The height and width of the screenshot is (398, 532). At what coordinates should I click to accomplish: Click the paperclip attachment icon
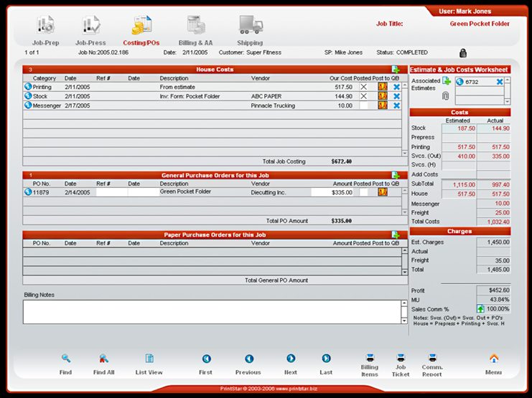tap(445, 96)
